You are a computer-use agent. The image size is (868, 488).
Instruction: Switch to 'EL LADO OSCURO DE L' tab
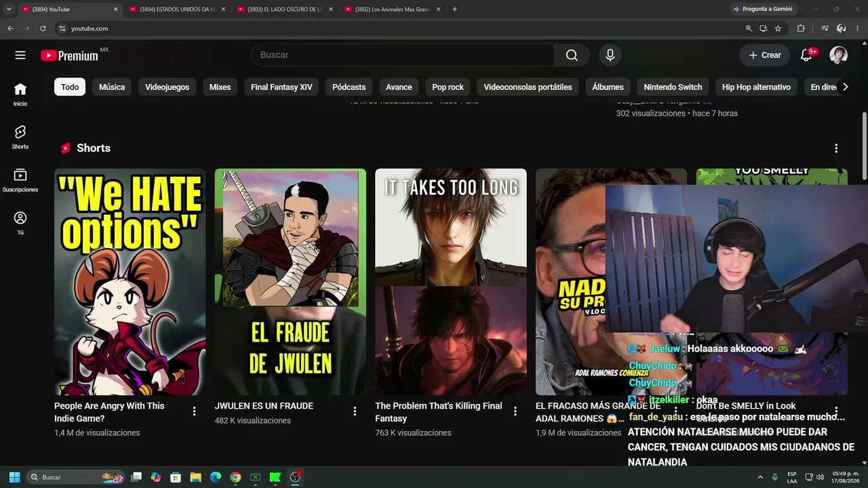pyautogui.click(x=285, y=9)
